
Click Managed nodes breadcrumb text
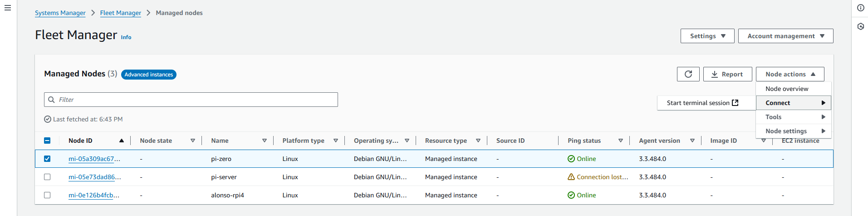(x=179, y=13)
